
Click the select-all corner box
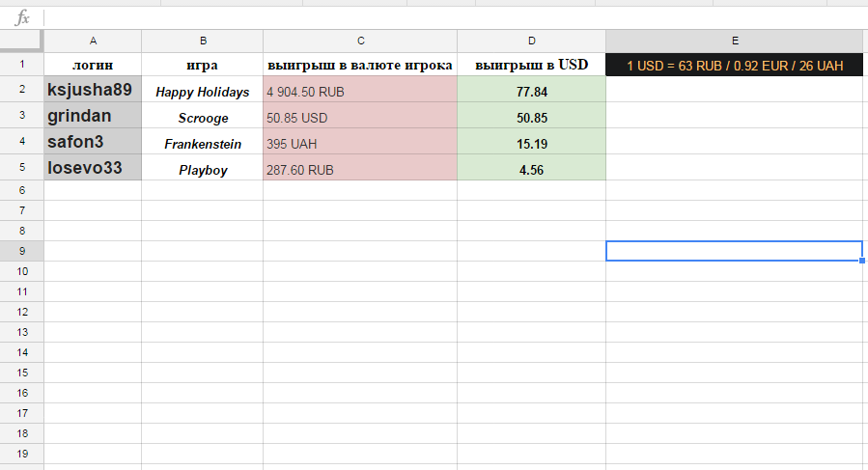pos(21,41)
